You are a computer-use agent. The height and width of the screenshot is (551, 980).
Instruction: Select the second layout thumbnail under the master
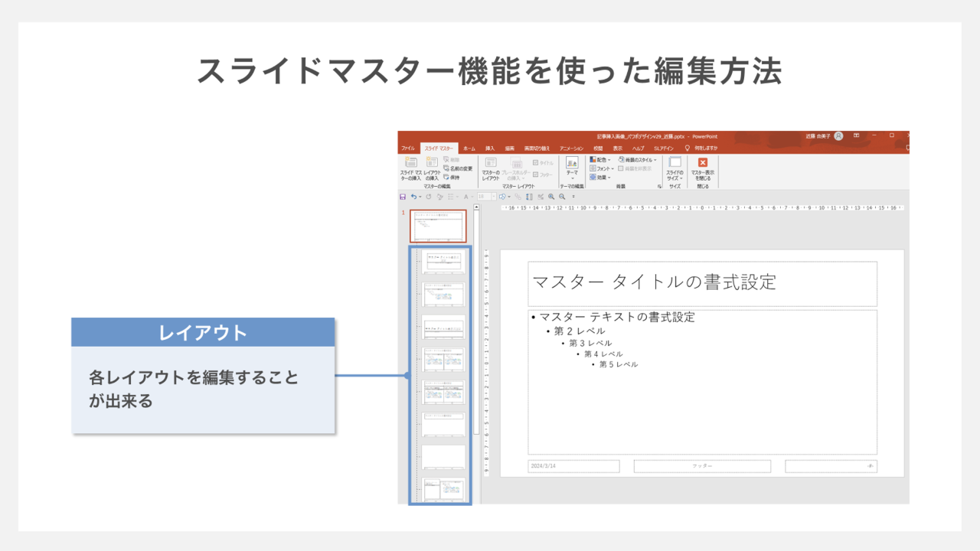tap(444, 294)
